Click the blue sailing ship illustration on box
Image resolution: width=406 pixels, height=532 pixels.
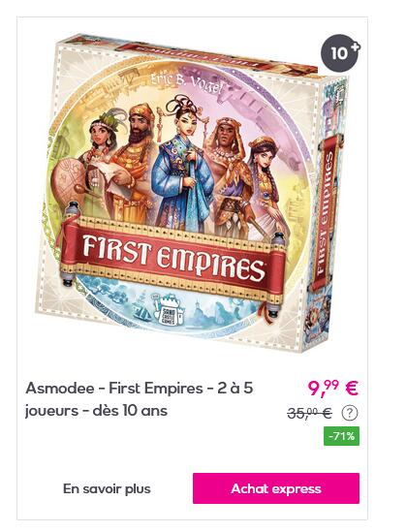(x=142, y=310)
